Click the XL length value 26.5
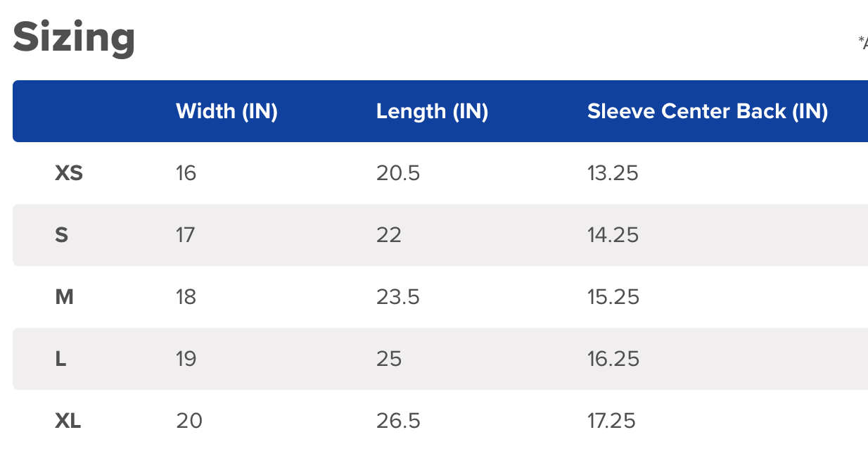Screen dimensions: 868x456 click(398, 421)
